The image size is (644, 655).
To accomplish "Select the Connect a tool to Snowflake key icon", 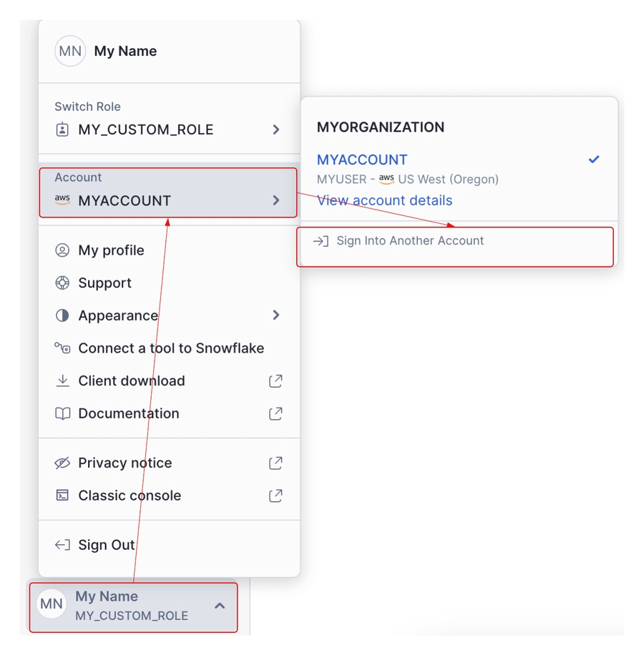I will click(63, 348).
